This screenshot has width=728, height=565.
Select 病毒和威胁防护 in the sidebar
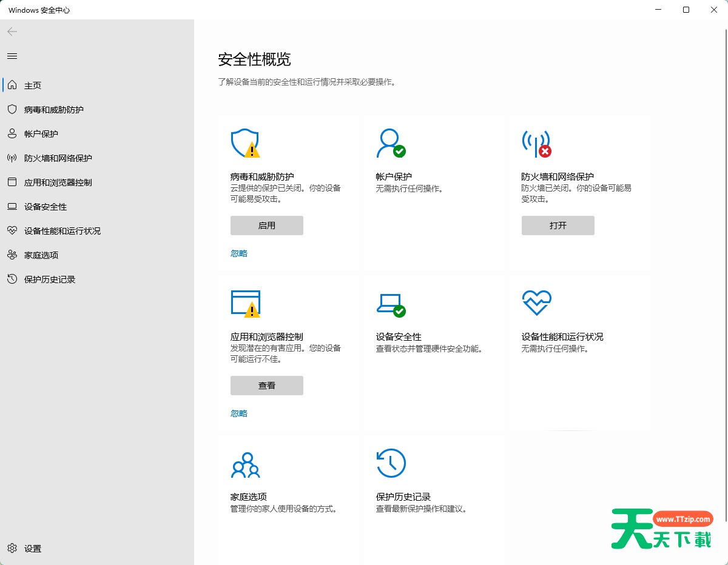(x=54, y=110)
